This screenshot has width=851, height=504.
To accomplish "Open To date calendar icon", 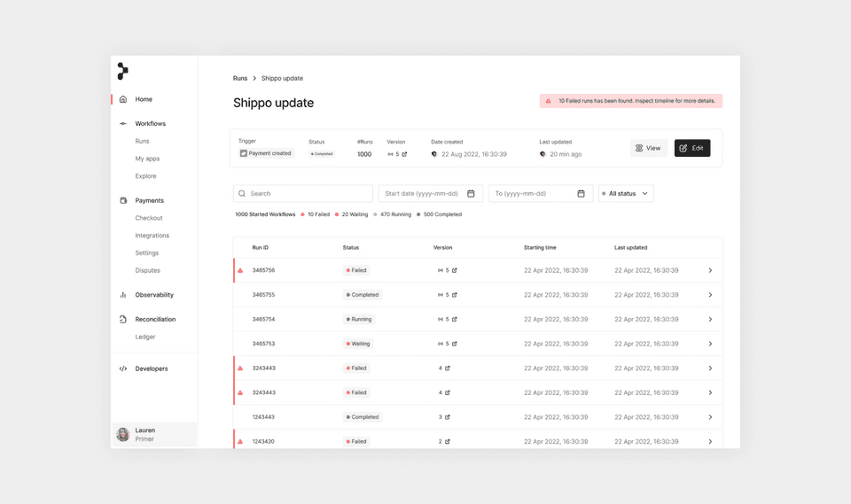I will pos(582,194).
